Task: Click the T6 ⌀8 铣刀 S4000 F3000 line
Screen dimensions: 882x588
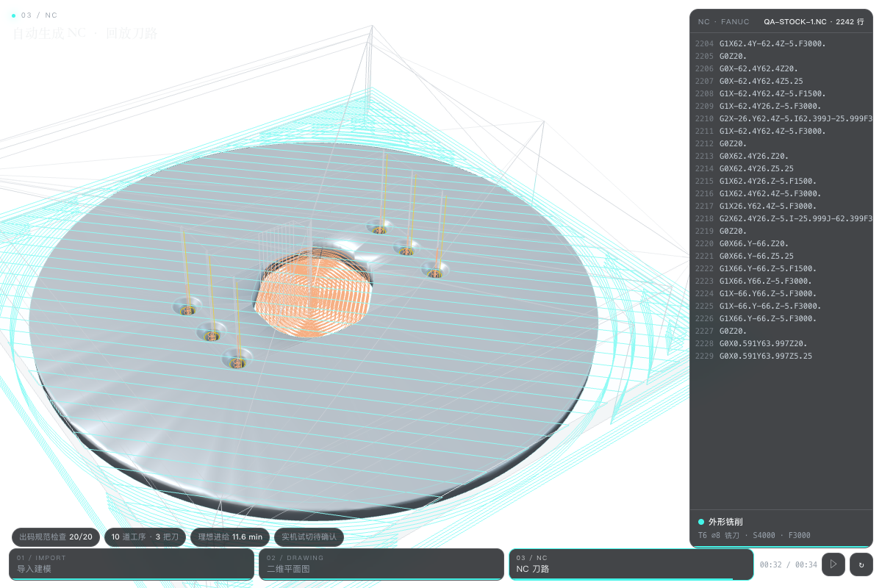Action: tap(754, 536)
